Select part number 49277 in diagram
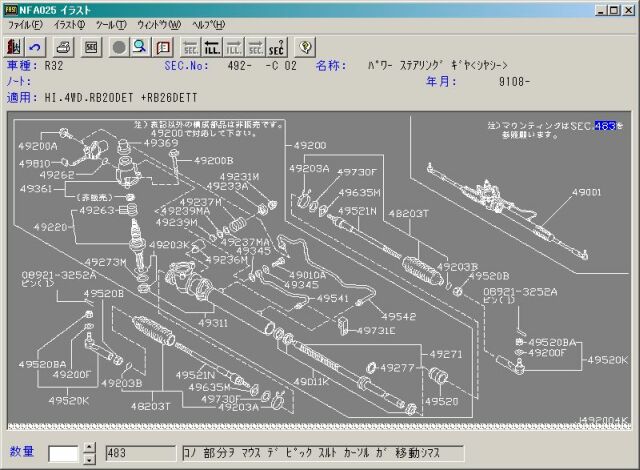This screenshot has width=640, height=470. tap(397, 368)
